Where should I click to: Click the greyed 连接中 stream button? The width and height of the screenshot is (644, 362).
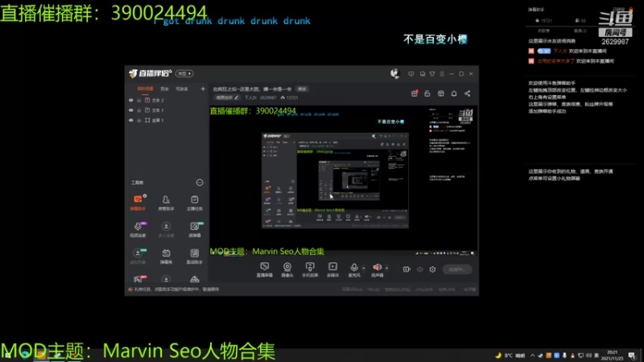click(x=457, y=269)
